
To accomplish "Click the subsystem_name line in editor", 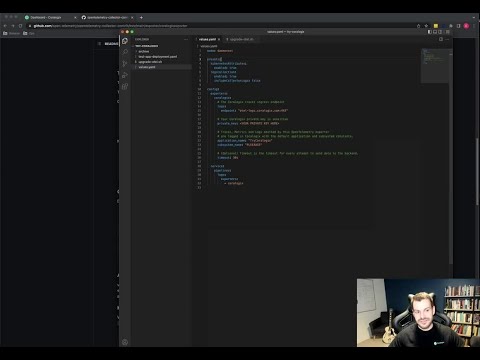I will pyautogui.click(x=239, y=145).
